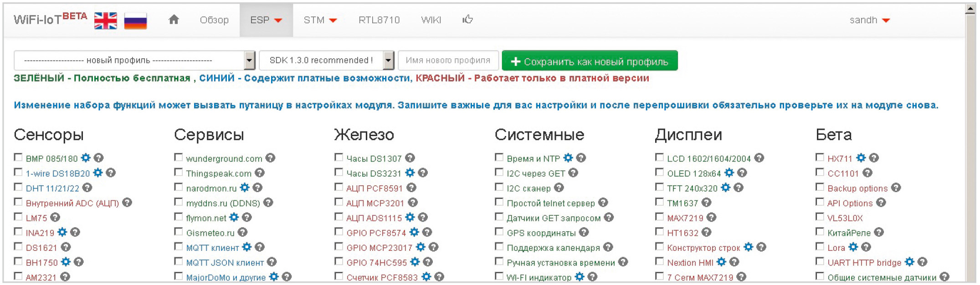Image resolution: width=980 pixels, height=285 pixels.
Task: Switch language with the Russian flag
Action: [x=135, y=20]
